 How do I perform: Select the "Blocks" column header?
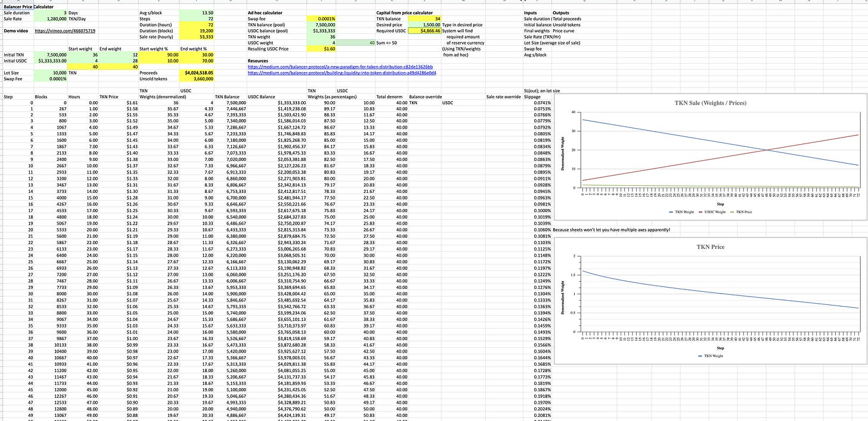(41, 96)
